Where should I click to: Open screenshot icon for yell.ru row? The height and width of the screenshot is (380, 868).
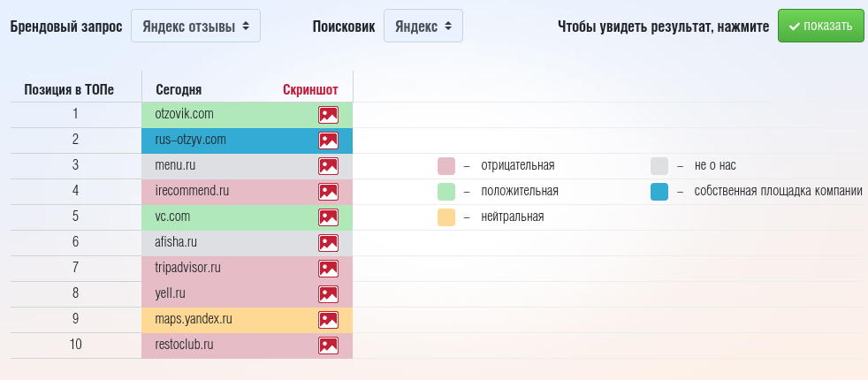pyautogui.click(x=328, y=293)
